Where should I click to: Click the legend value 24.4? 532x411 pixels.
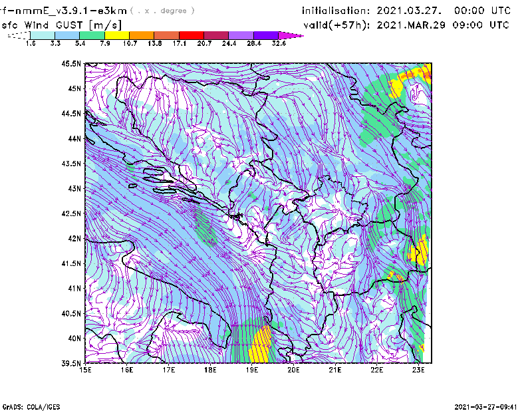pyautogui.click(x=229, y=43)
